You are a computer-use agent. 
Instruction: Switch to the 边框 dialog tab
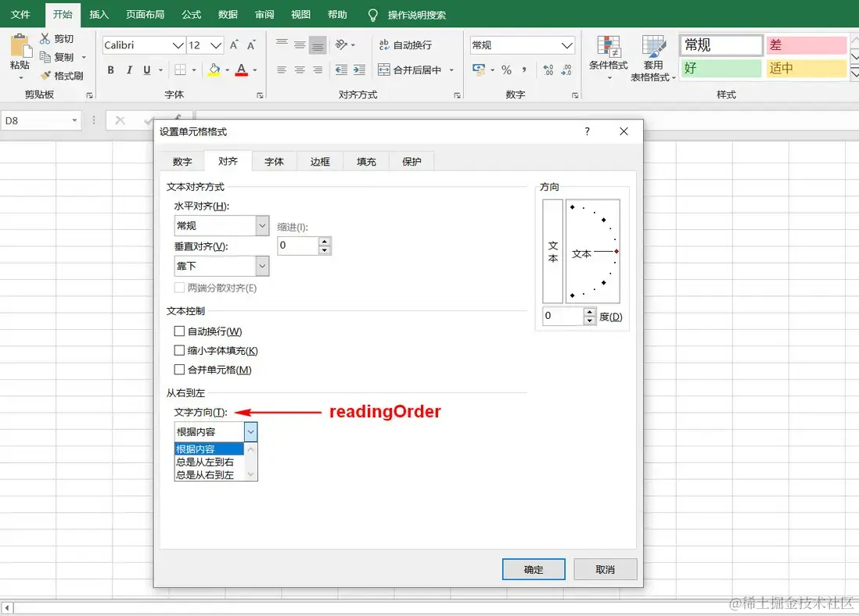(320, 162)
